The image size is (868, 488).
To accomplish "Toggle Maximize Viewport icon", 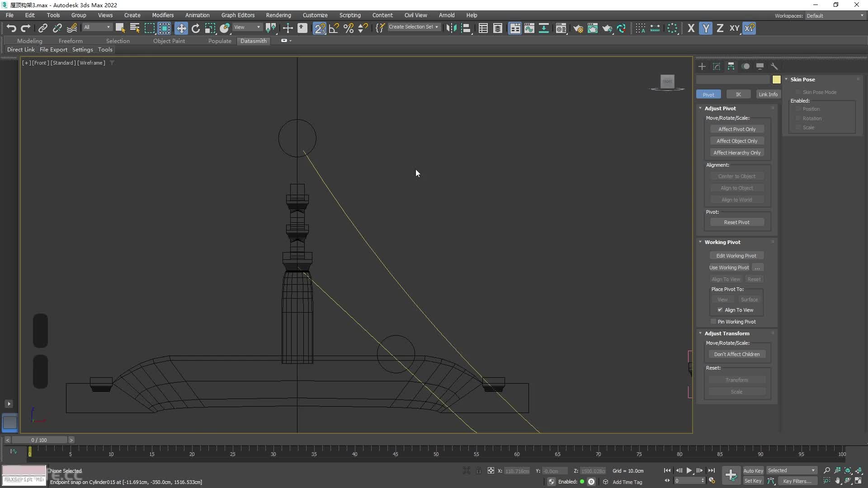I will [858, 481].
